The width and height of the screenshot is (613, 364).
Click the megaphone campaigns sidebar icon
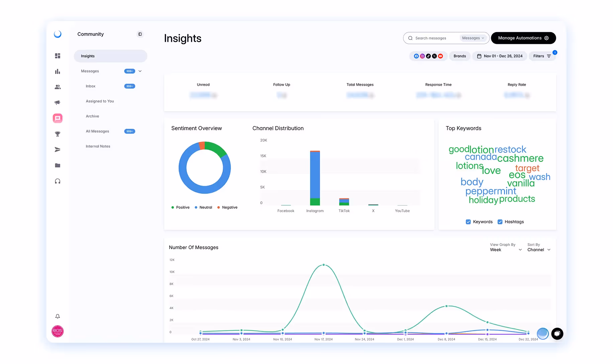(58, 102)
